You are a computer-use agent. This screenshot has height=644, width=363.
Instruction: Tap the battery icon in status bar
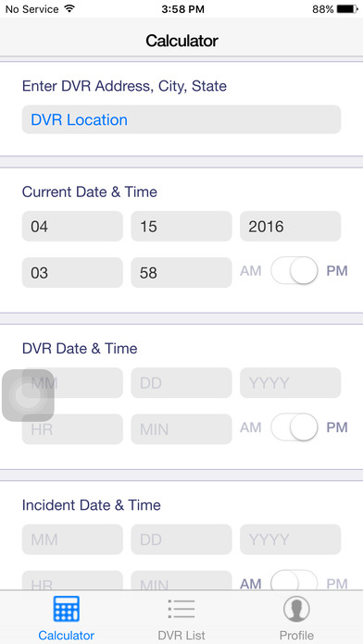pyautogui.click(x=348, y=9)
